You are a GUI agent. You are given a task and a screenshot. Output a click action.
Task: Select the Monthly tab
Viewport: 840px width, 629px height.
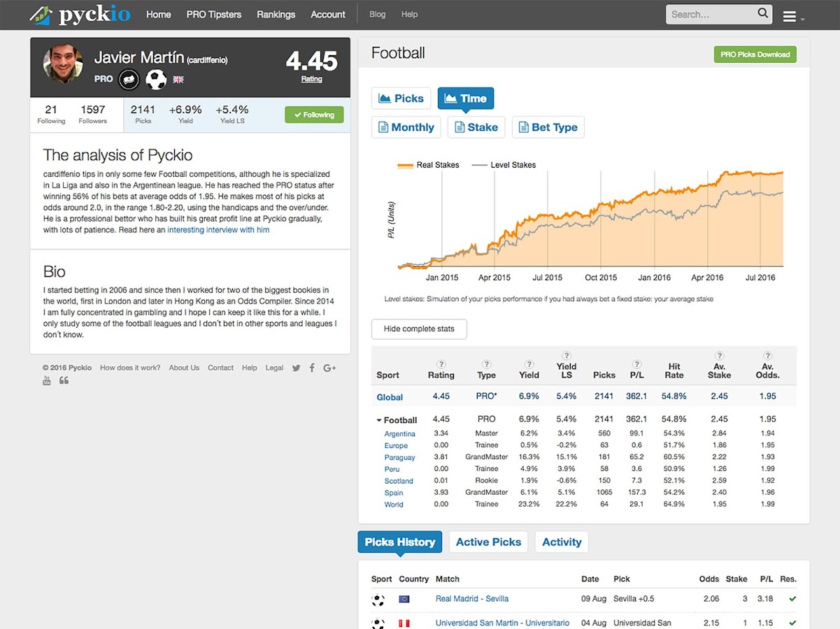point(406,127)
